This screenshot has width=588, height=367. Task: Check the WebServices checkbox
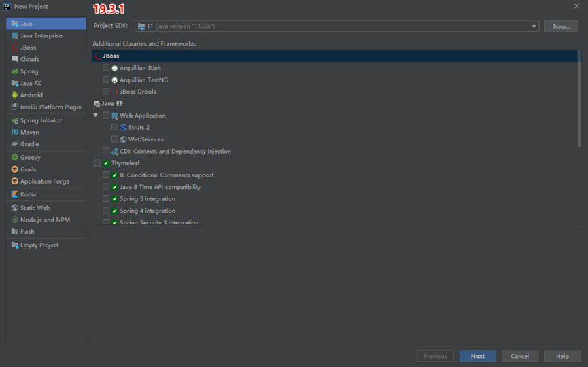[x=115, y=139]
